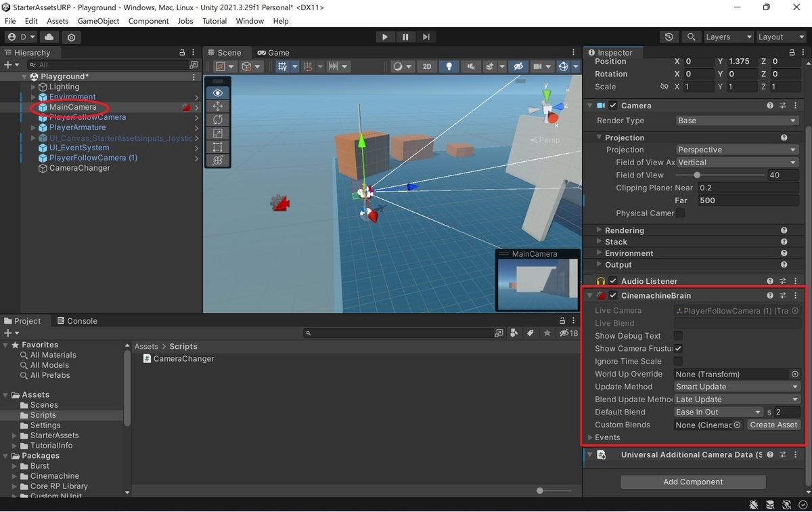Open the Default Blend Ease In Out dropdown

click(x=719, y=412)
